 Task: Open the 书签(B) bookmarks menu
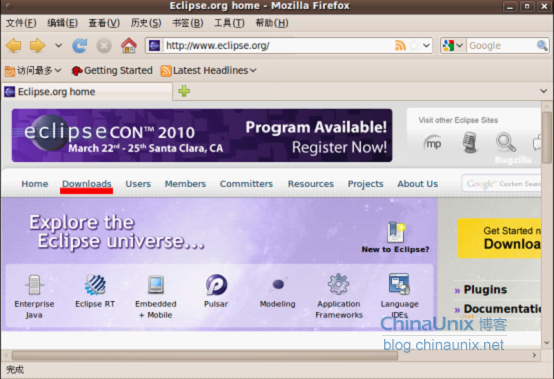coord(188,23)
